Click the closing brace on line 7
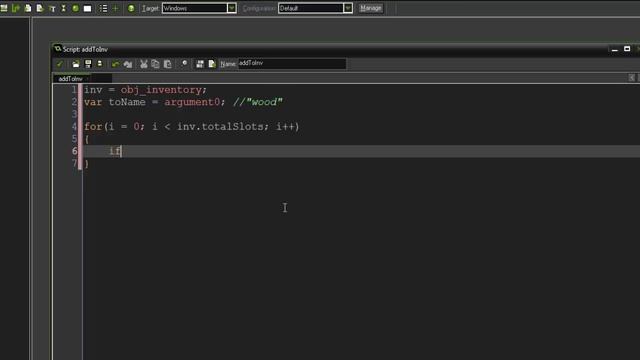The width and height of the screenshot is (640, 360). pyautogui.click(x=87, y=164)
